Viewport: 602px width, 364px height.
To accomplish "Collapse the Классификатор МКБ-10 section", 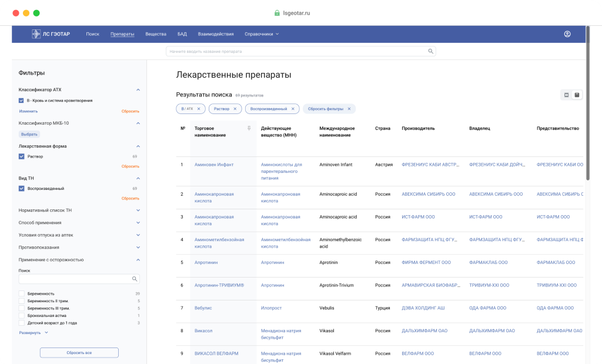I will [138, 123].
